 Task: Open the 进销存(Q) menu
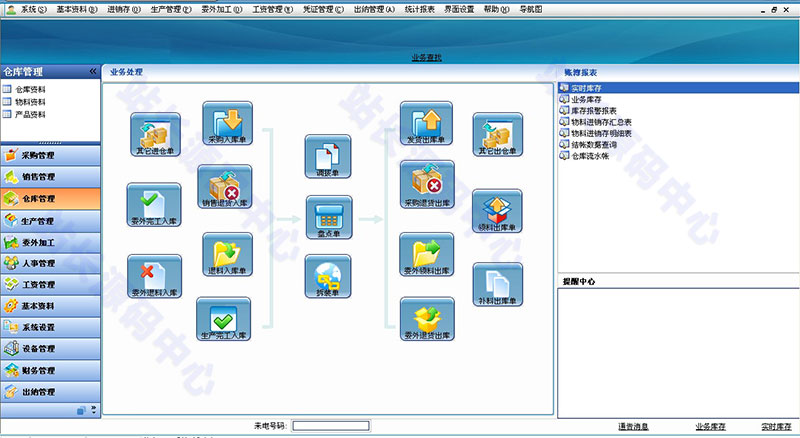coord(123,9)
